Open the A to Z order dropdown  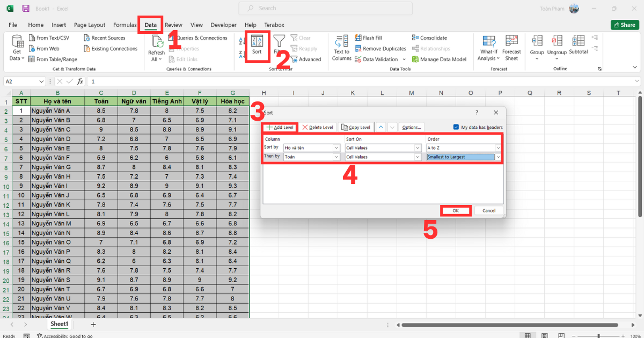(x=498, y=148)
